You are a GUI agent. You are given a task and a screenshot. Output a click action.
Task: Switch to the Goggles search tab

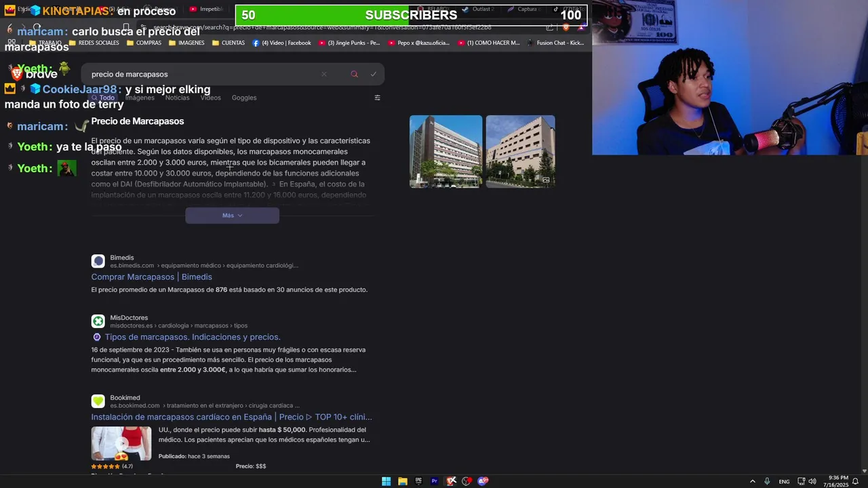click(x=244, y=98)
